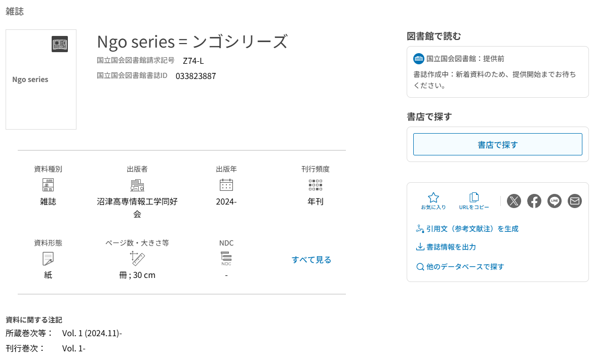Click the publication year calendar icon
The width and height of the screenshot is (591, 364).
[x=226, y=185]
